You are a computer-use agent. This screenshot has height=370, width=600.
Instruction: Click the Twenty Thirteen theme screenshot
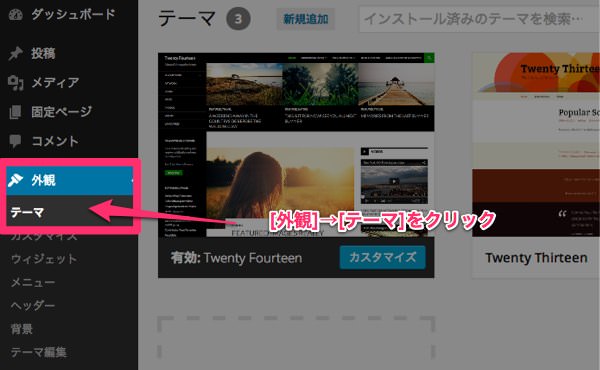coord(536,145)
